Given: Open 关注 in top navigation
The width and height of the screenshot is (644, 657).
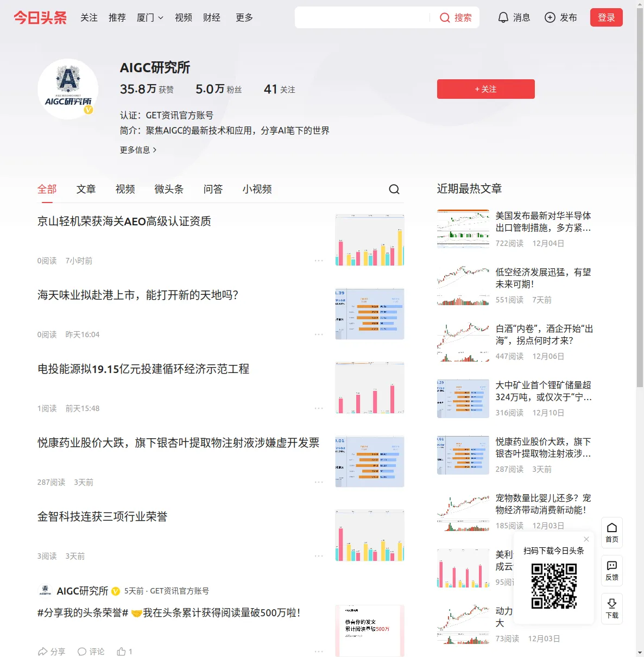Looking at the screenshot, I should click(x=89, y=18).
